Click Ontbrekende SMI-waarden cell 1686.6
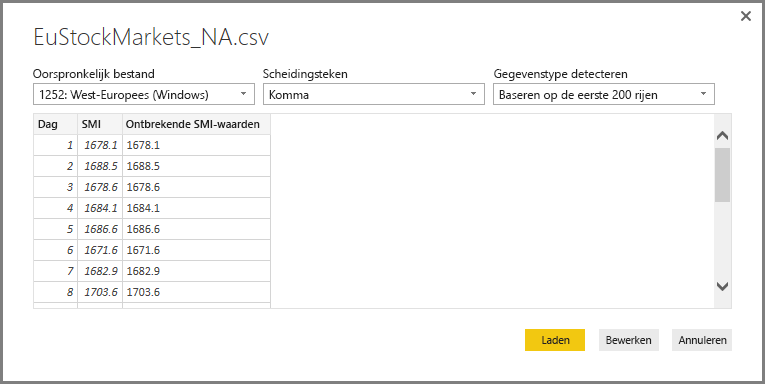Image resolution: width=765 pixels, height=384 pixels. tap(196, 229)
